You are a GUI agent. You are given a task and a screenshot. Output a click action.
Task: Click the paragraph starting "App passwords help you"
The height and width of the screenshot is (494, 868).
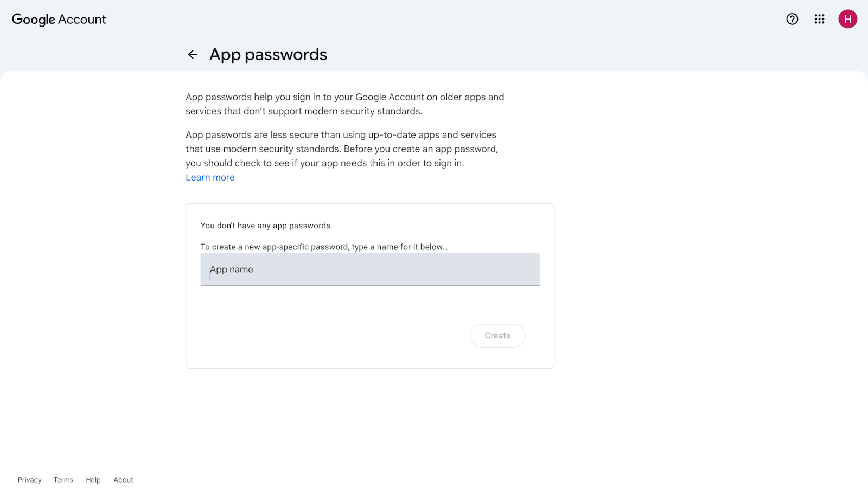(x=344, y=98)
